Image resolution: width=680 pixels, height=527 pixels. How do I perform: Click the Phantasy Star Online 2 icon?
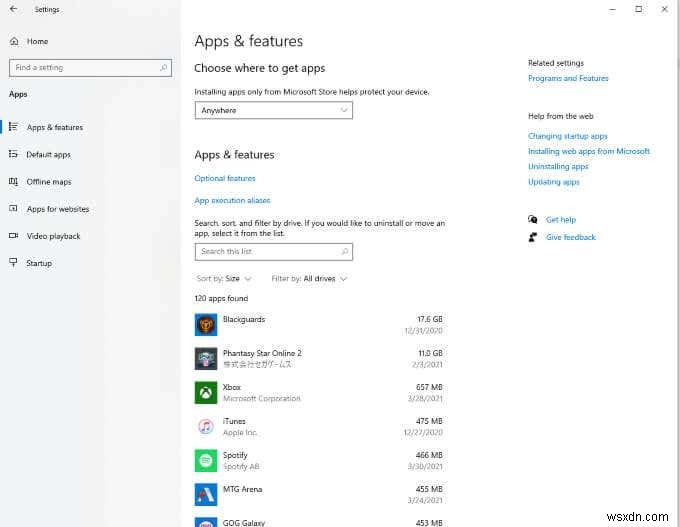point(206,358)
